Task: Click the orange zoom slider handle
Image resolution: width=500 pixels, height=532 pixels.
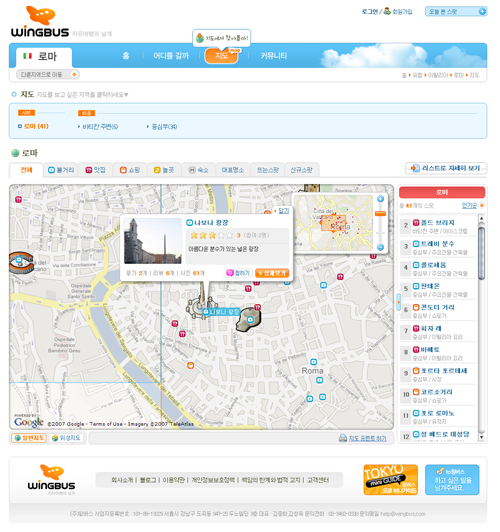Action: [380, 214]
